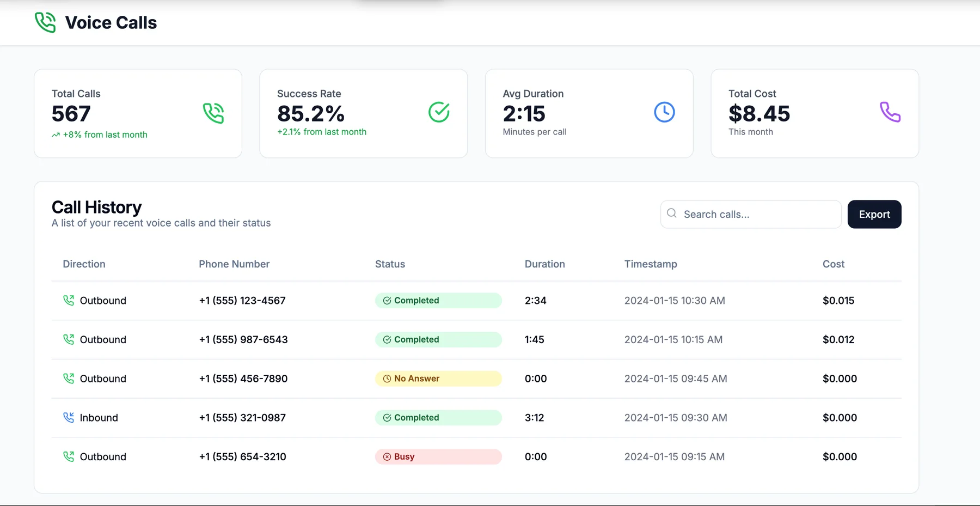Click the Inbound direction label

click(x=99, y=418)
